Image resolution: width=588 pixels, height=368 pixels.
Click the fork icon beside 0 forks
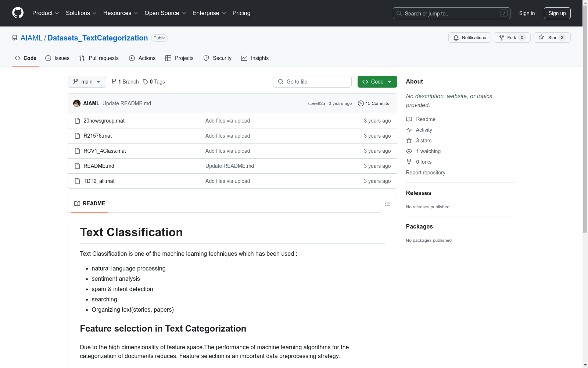point(409,162)
